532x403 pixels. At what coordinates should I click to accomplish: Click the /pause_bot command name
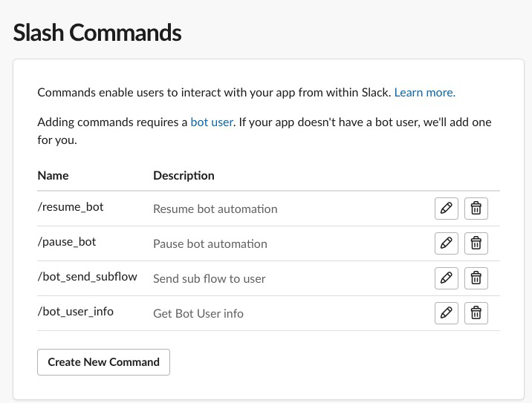[x=67, y=242]
